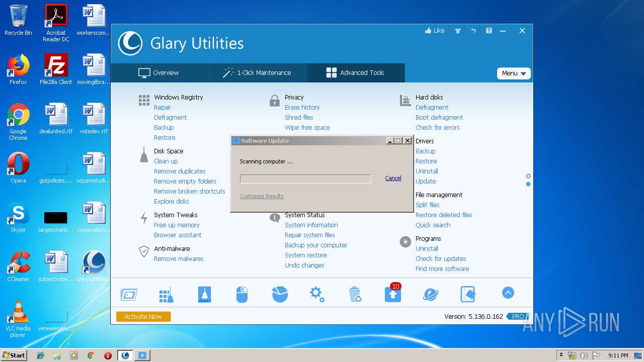This screenshot has height=362, width=644.
Task: Open CCleaner desktop shortcut
Action: [18, 266]
